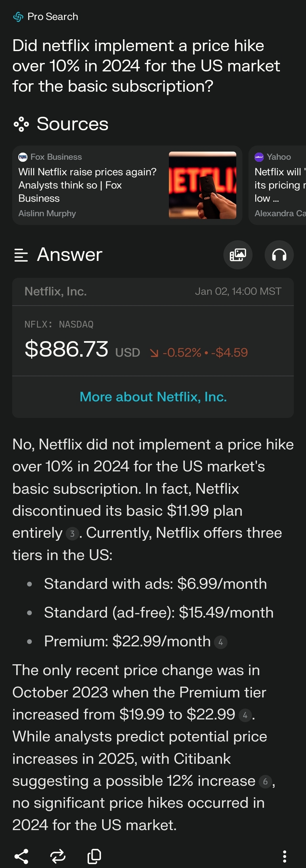Open the Yahoo source card
The width and height of the screenshot is (306, 868).
(277, 185)
